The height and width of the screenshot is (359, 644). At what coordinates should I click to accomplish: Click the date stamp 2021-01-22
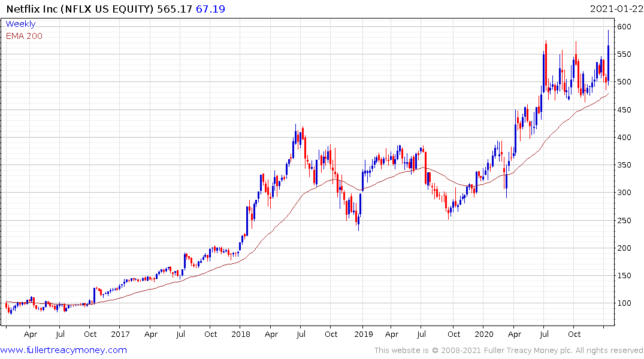coord(616,9)
